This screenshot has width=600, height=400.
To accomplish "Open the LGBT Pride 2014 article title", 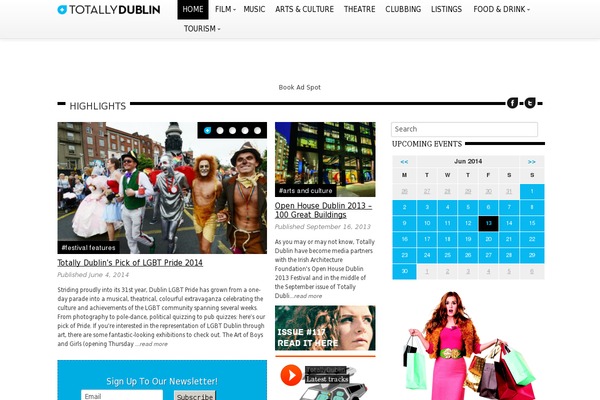I will (x=130, y=263).
